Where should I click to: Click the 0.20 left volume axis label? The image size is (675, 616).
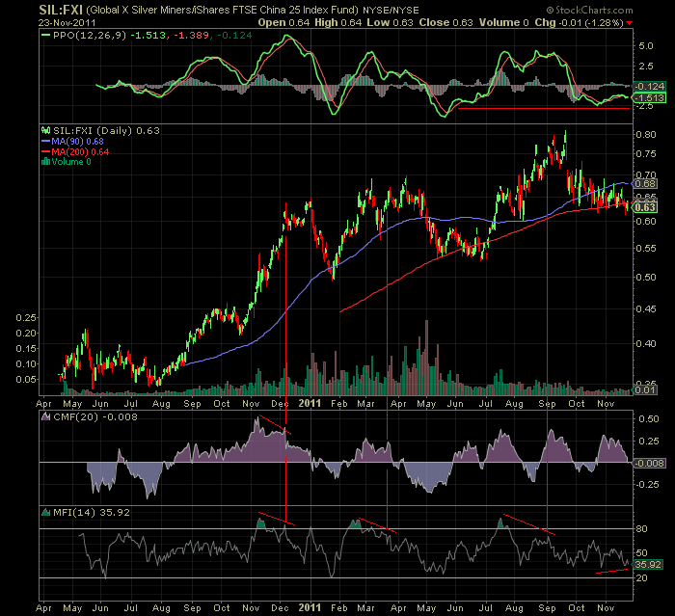click(26, 334)
